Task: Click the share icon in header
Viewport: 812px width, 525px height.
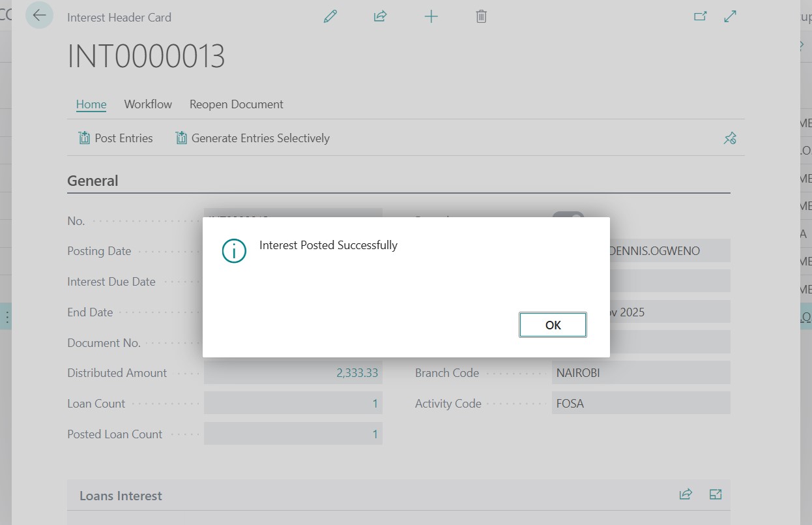Action: 381,17
